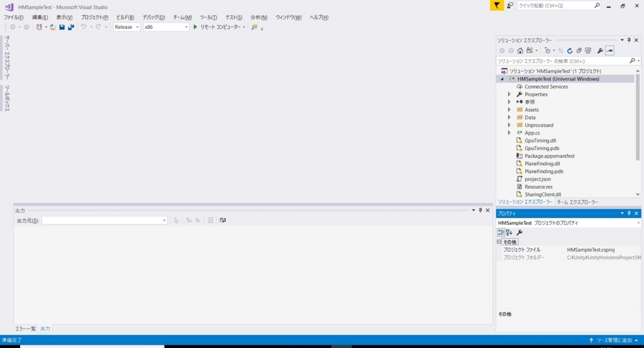Select GpuTiming.dll file
Screen dimensions: 644x348
pos(540,140)
